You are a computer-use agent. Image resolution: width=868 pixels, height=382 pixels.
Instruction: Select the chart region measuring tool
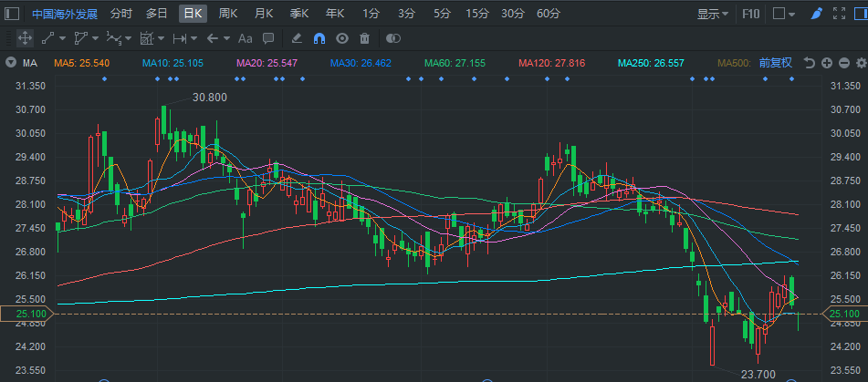tap(147, 38)
